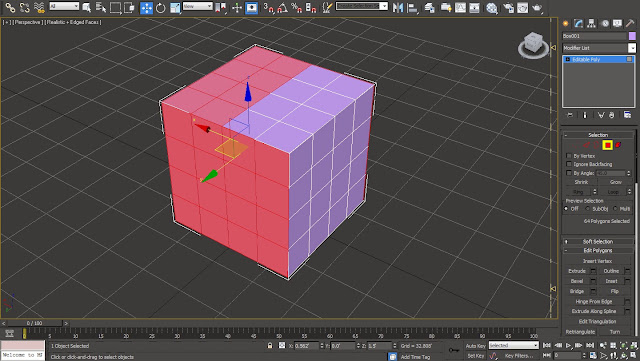
Task: Toggle 3D Snaps icon
Action: [268, 7]
